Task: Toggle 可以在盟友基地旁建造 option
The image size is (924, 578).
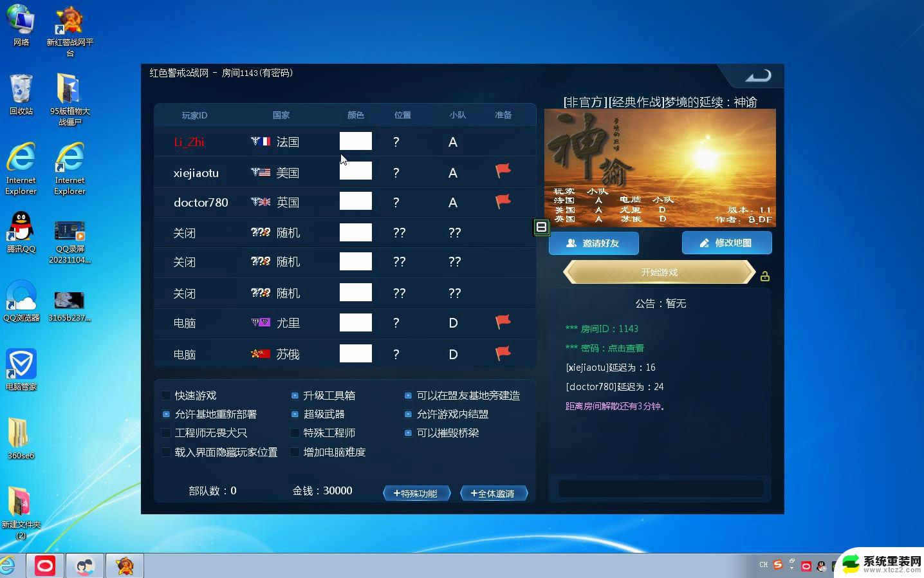Action: tap(408, 395)
